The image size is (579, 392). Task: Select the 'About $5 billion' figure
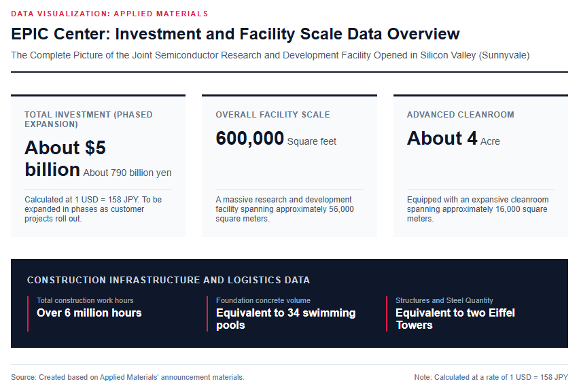65,158
